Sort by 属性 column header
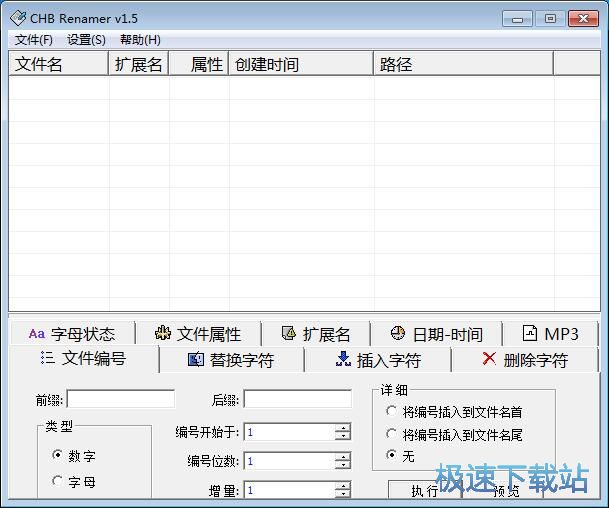609x508 pixels. pos(198,63)
